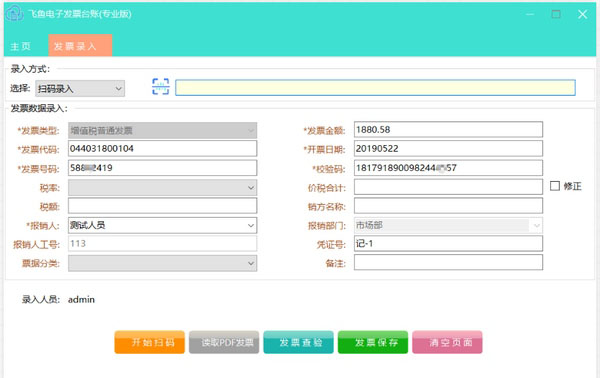Click the Feiyu app logo in title bar
The width and height of the screenshot is (600, 378).
[15, 13]
